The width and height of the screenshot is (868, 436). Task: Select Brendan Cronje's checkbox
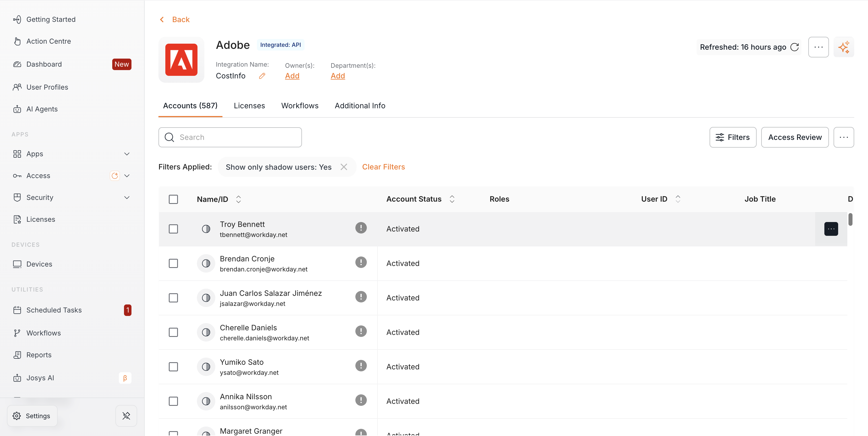coord(173,263)
